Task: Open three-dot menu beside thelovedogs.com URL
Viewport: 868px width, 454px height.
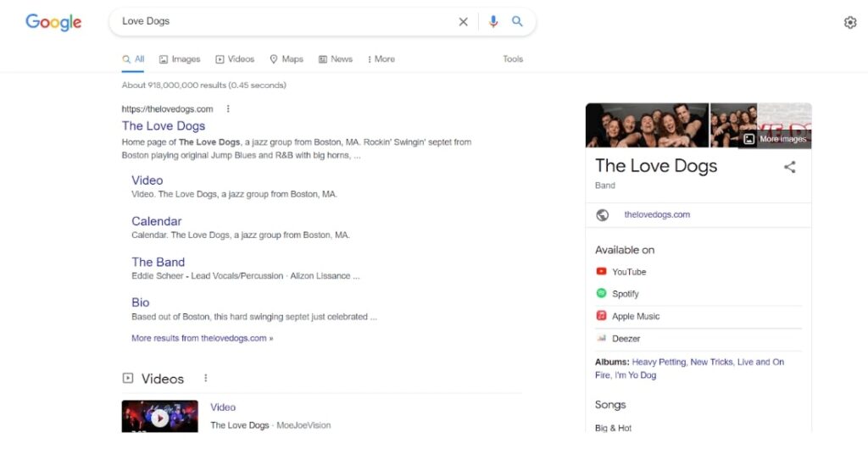Action: tap(228, 109)
